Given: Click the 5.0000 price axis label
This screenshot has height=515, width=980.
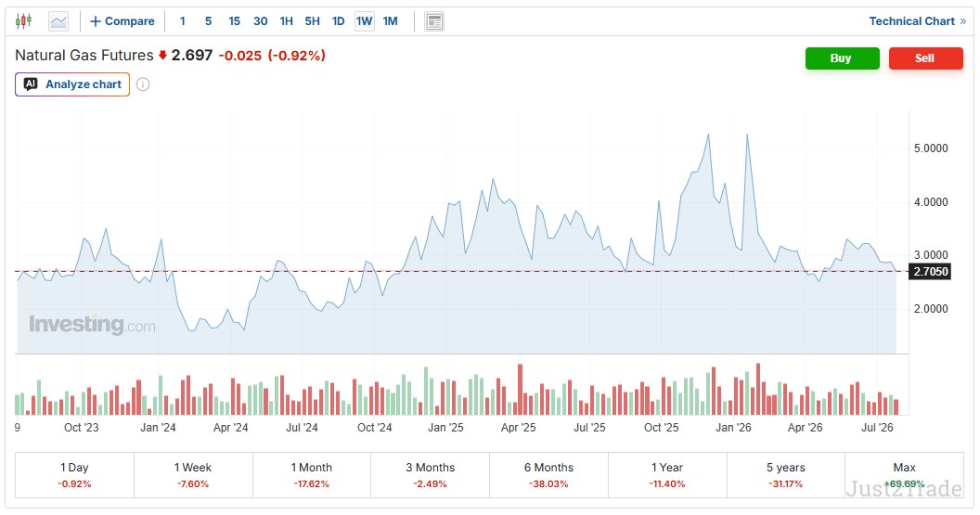Looking at the screenshot, I should coord(931,148).
